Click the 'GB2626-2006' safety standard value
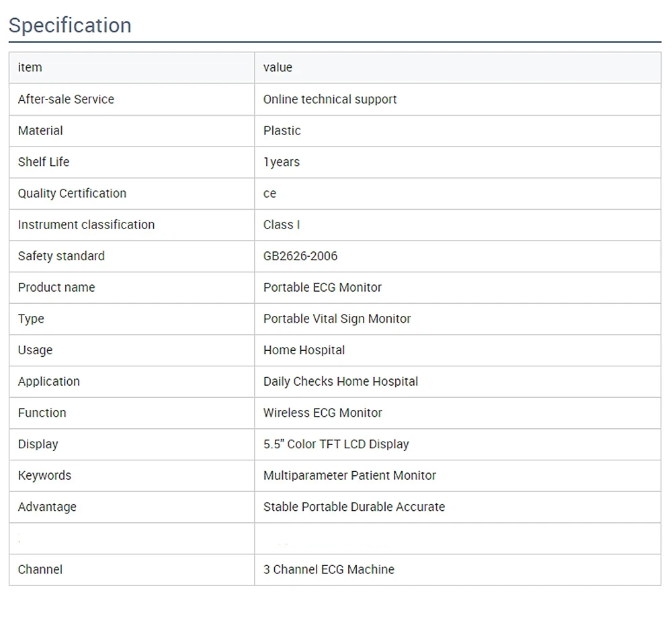672x617 pixels. coord(300,256)
